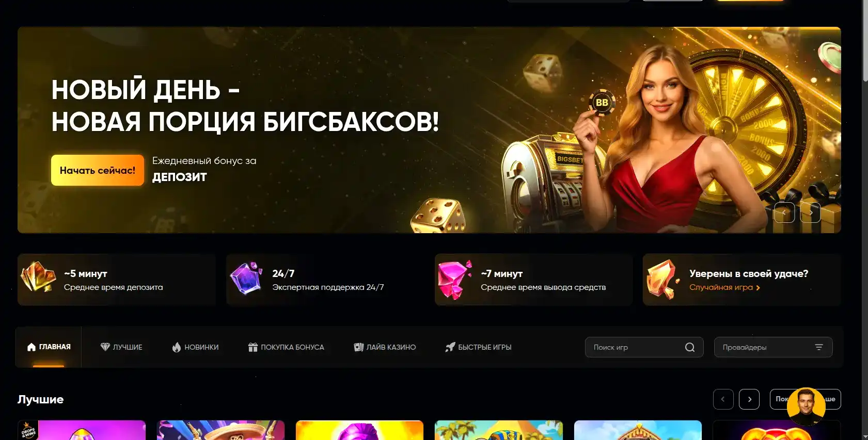Open the support chat avatar
Image resolution: width=868 pixels, height=440 pixels.
pos(806,406)
